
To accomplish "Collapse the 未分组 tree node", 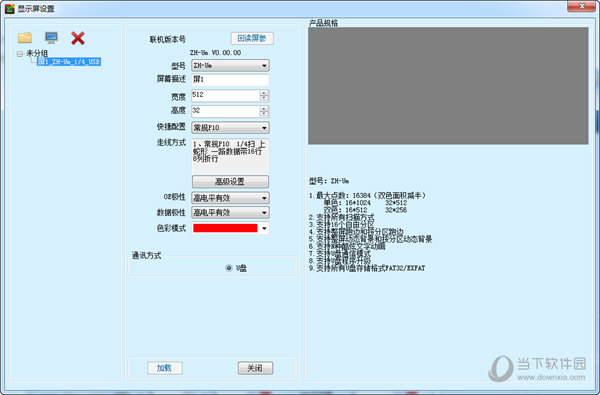I will [20, 54].
